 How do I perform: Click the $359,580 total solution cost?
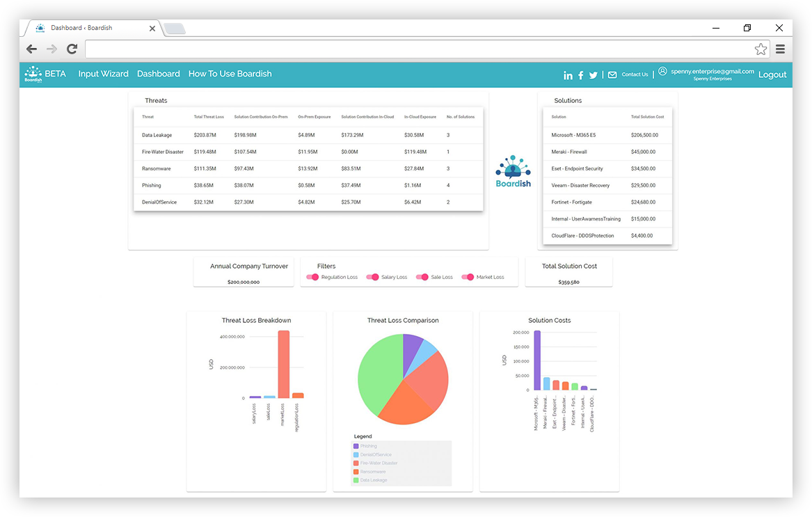coord(568,283)
